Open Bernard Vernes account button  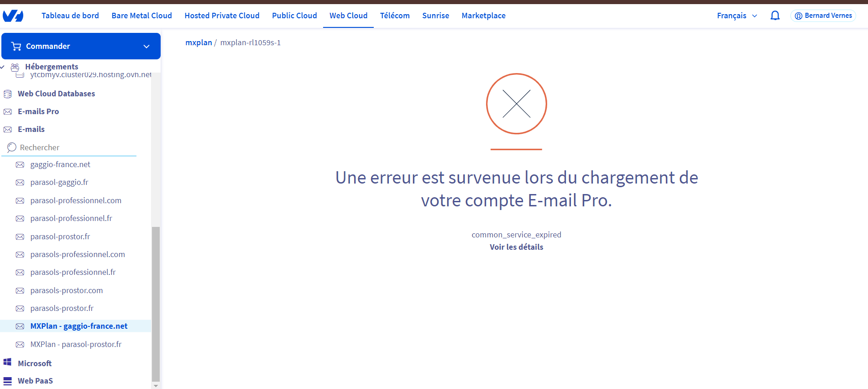point(823,16)
